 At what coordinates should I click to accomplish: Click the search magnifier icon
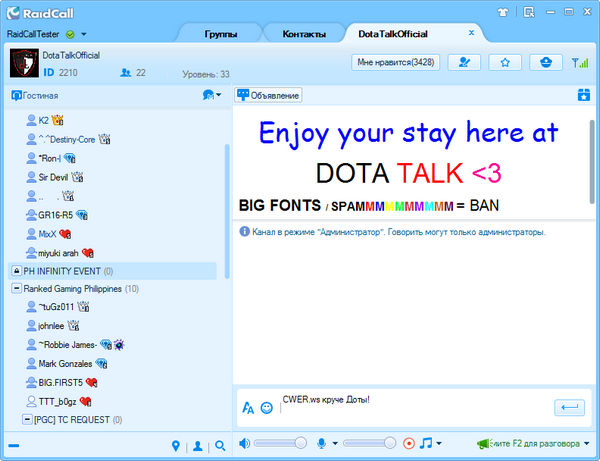pos(220,446)
